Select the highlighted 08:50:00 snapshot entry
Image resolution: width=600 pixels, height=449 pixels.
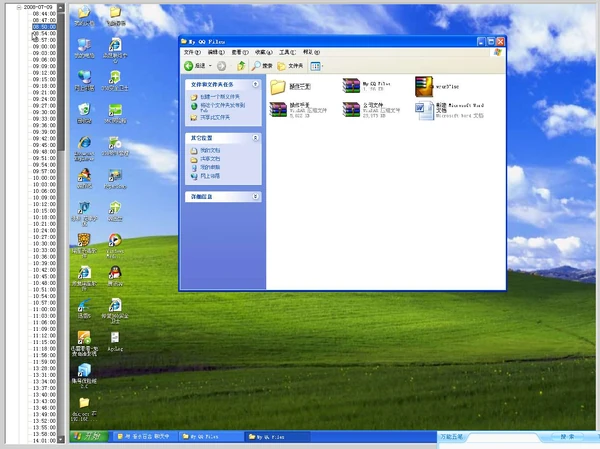click(44, 27)
